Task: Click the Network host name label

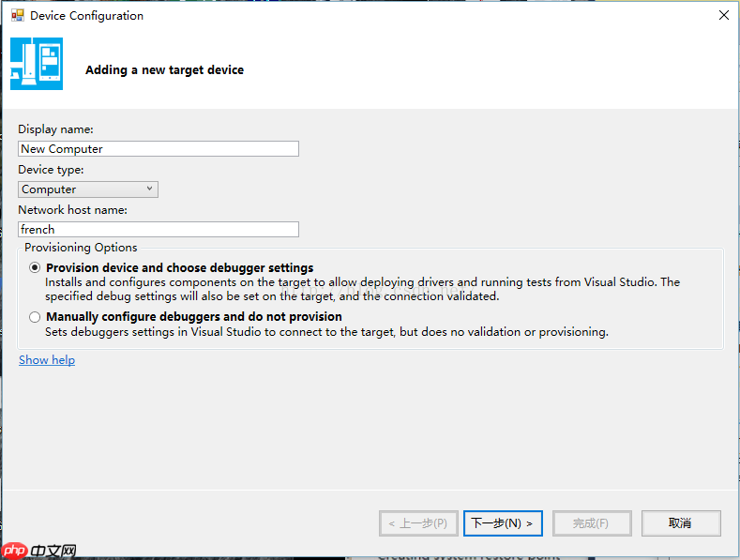Action: (72, 210)
